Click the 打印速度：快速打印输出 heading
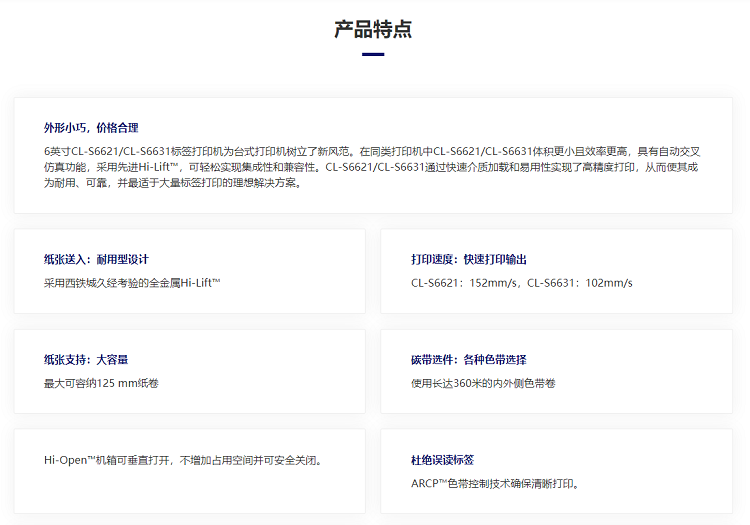Image resolution: width=750 pixels, height=525 pixels. pos(469,259)
